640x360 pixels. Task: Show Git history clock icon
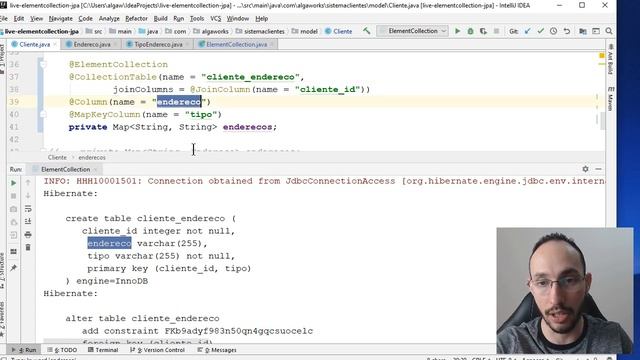pyautogui.click(x=553, y=31)
